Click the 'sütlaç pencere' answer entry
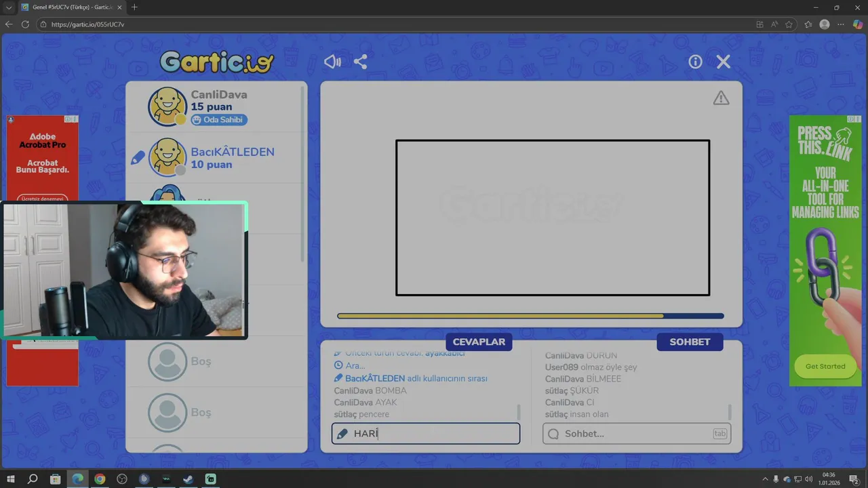The height and width of the screenshot is (488, 868). (361, 414)
